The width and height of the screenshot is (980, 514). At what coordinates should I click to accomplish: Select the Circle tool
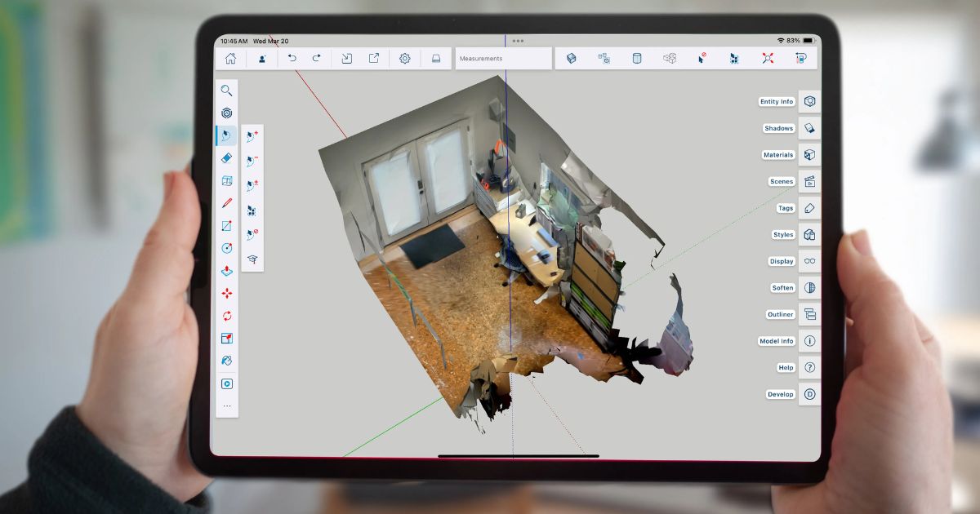pyautogui.click(x=227, y=248)
